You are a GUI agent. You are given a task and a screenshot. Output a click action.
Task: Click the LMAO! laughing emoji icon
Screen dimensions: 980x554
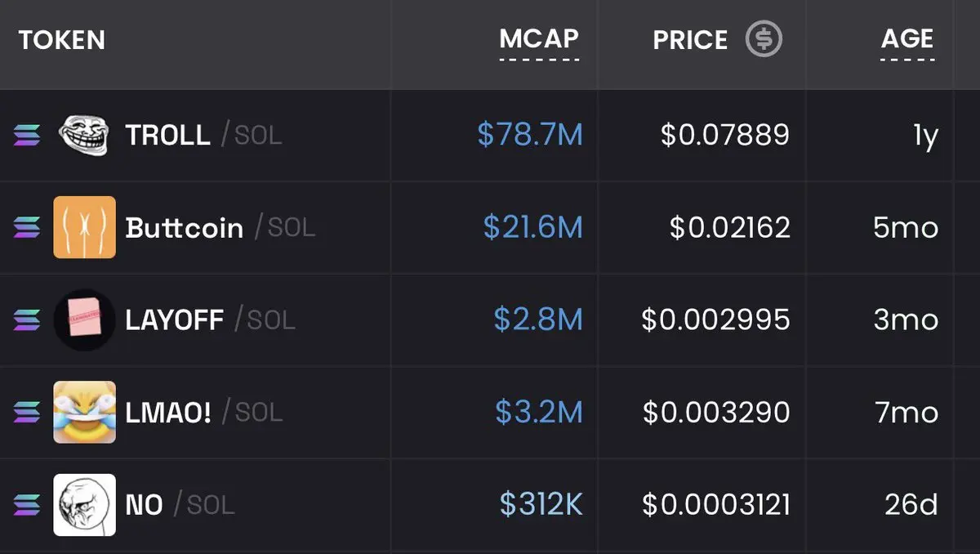(x=85, y=412)
